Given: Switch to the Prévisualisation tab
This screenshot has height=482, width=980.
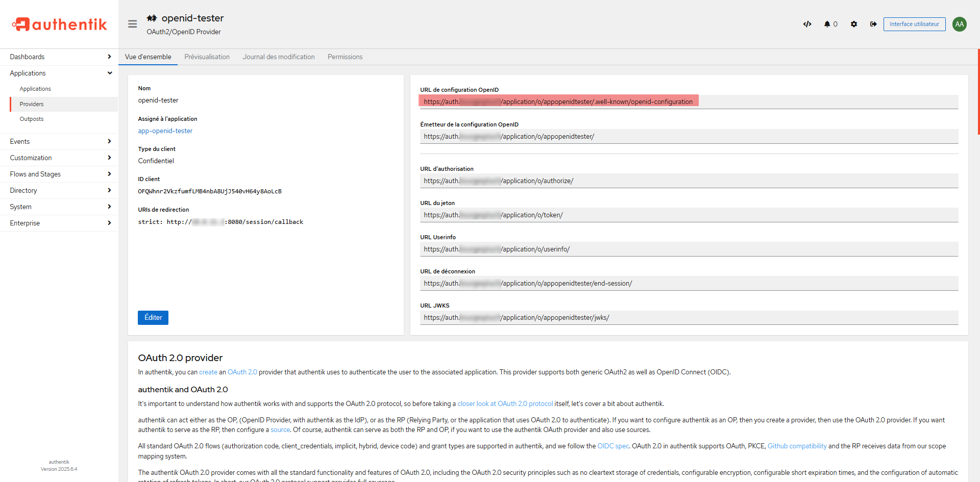Looking at the screenshot, I should [207, 57].
